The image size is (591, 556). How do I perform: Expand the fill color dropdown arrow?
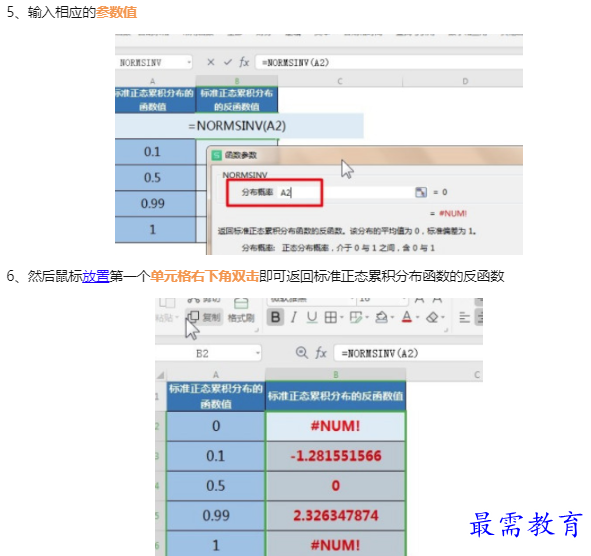[392, 317]
